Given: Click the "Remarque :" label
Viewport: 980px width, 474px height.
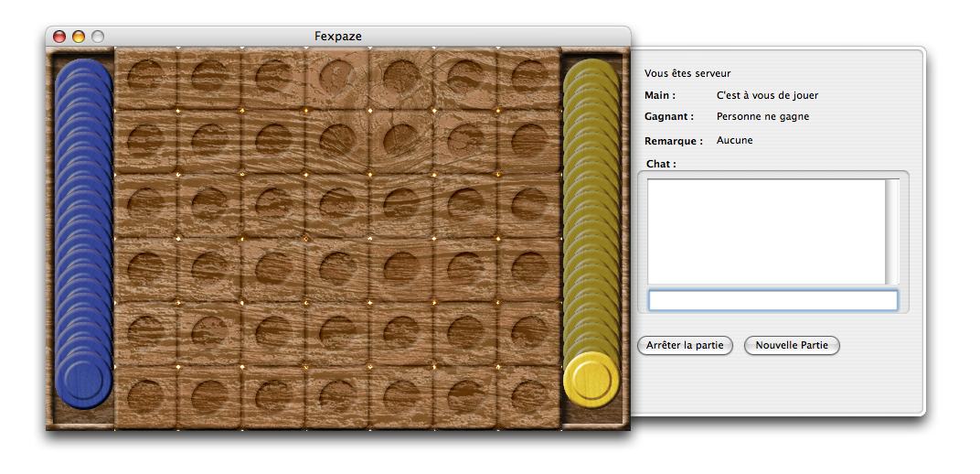Looking at the screenshot, I should (674, 141).
